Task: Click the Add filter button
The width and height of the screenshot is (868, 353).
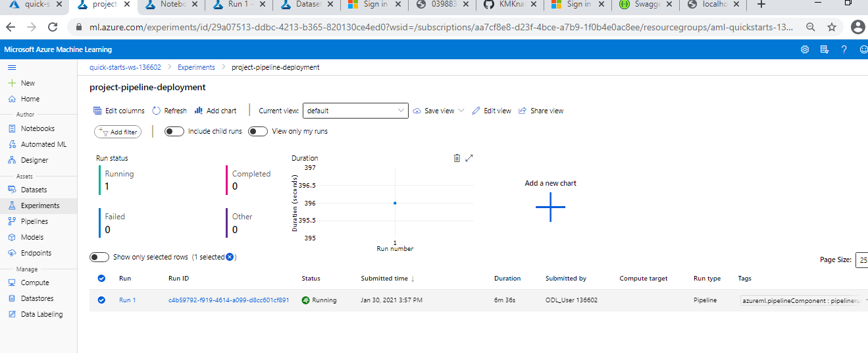Action: click(118, 132)
